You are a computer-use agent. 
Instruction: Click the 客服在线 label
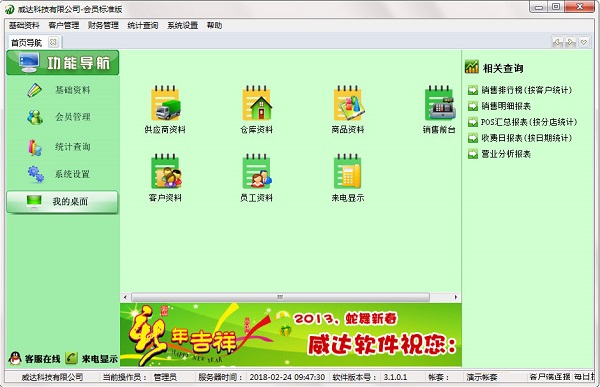pyautogui.click(x=42, y=359)
